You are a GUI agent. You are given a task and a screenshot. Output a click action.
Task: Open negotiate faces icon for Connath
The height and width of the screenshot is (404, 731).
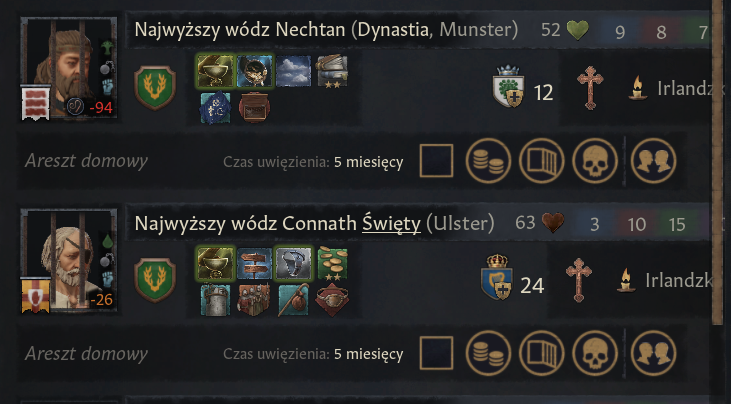point(654,353)
